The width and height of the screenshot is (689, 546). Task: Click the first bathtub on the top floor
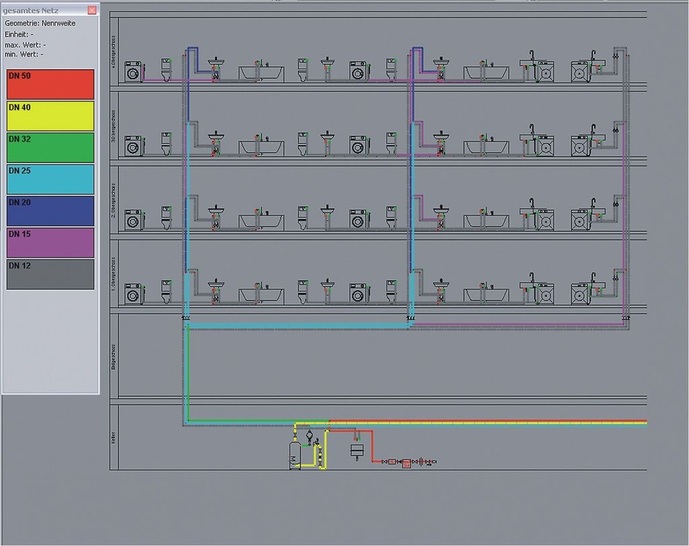pyautogui.click(x=261, y=73)
